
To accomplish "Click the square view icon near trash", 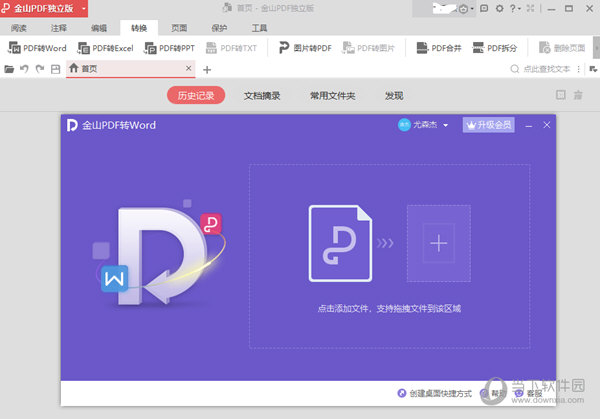I will point(561,95).
